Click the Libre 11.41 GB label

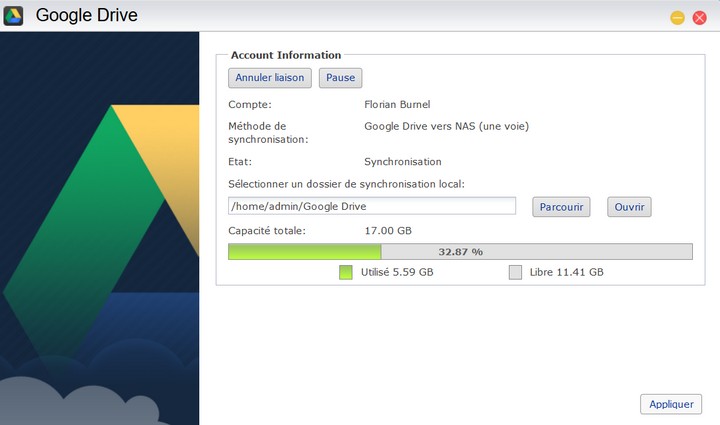coord(567,272)
